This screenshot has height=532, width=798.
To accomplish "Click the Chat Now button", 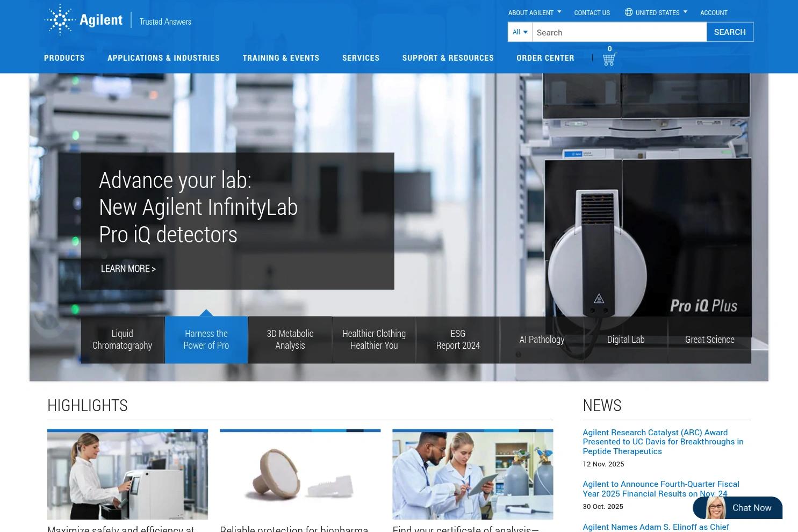I will click(737, 508).
